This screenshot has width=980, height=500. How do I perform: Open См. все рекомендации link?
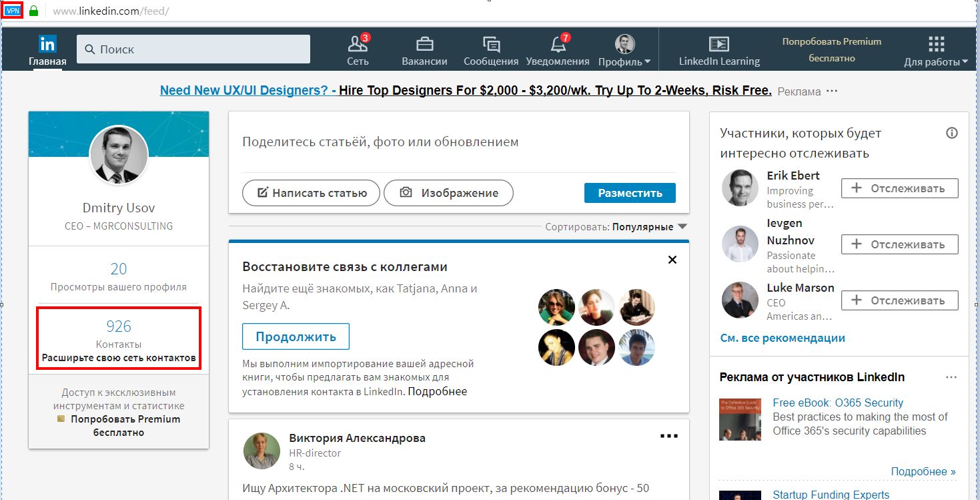coord(783,338)
